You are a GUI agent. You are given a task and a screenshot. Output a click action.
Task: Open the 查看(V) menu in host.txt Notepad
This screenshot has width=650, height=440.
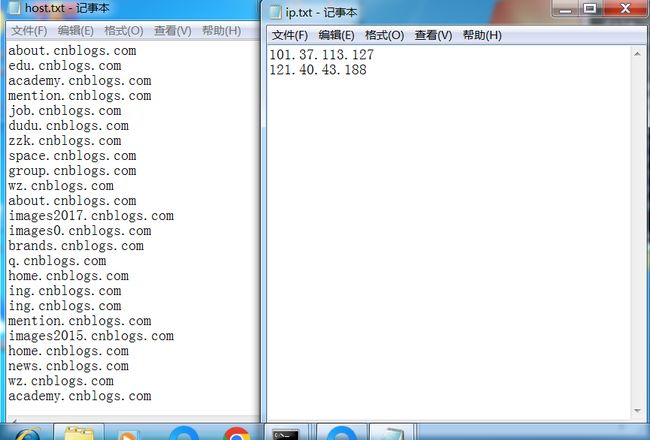[x=172, y=31]
